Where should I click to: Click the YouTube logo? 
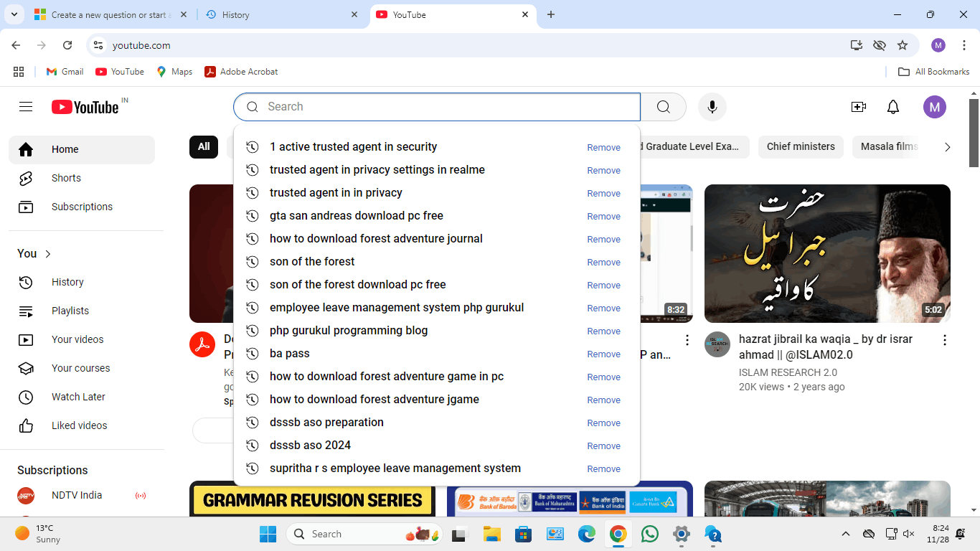click(85, 107)
